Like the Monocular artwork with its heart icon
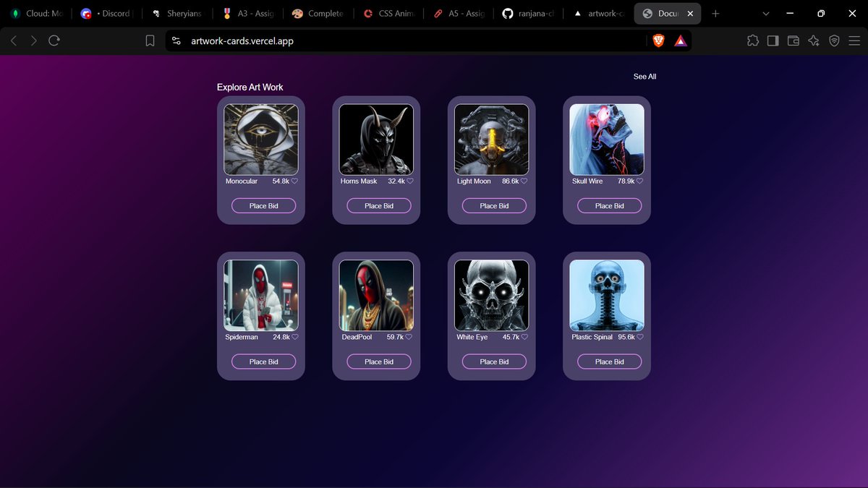 coord(294,181)
